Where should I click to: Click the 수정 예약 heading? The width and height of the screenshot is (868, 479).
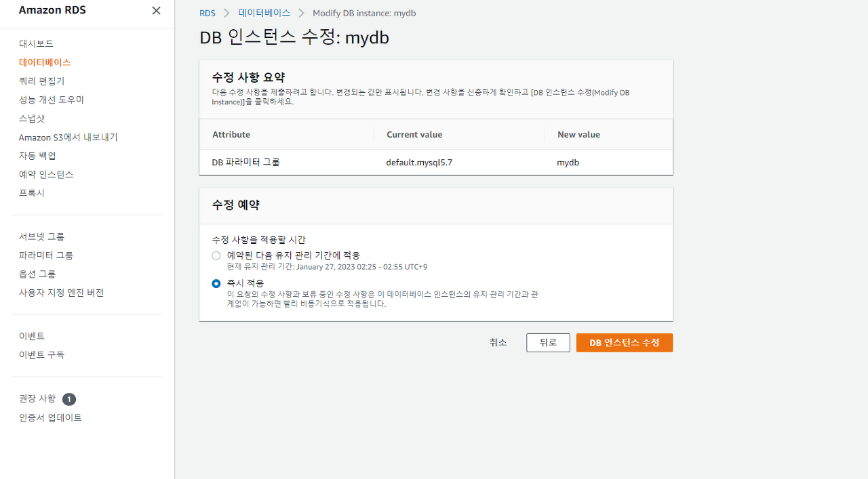click(x=236, y=205)
